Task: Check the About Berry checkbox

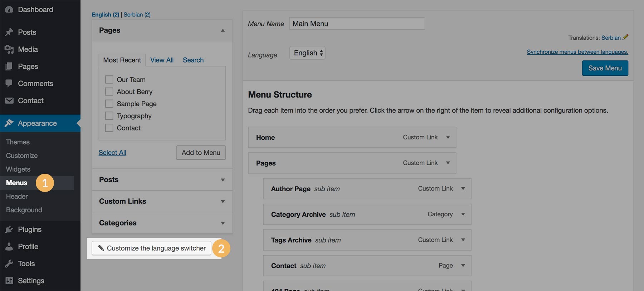Action: (x=109, y=92)
